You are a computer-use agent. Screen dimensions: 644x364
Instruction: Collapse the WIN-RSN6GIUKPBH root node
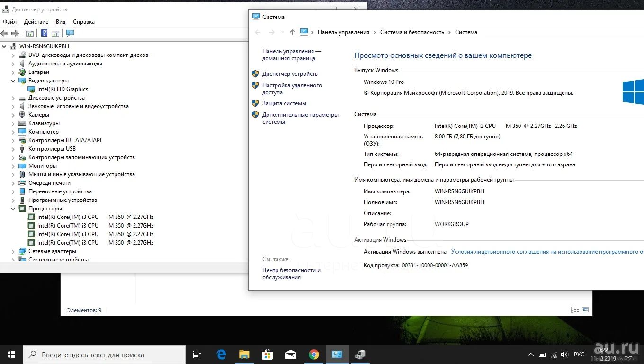(4, 46)
